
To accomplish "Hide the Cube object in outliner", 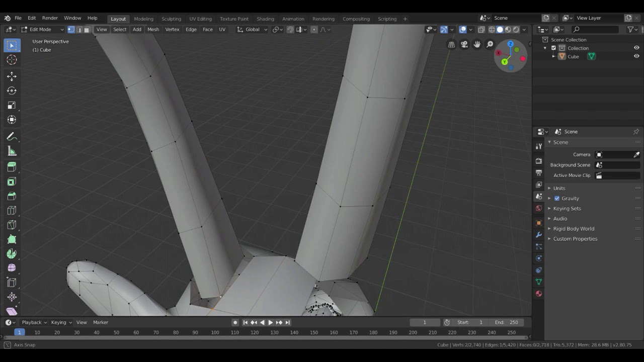I will coord(636,56).
